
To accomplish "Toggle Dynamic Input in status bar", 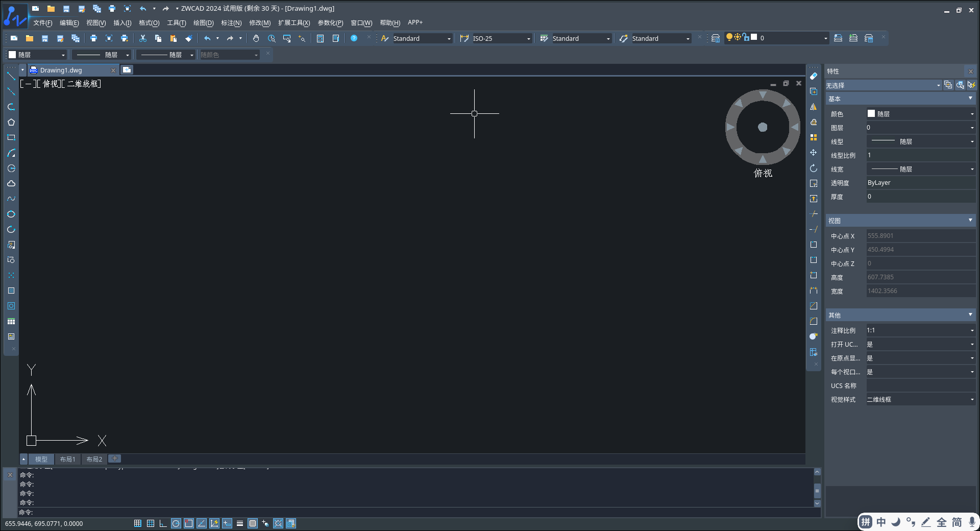I will [x=227, y=523].
